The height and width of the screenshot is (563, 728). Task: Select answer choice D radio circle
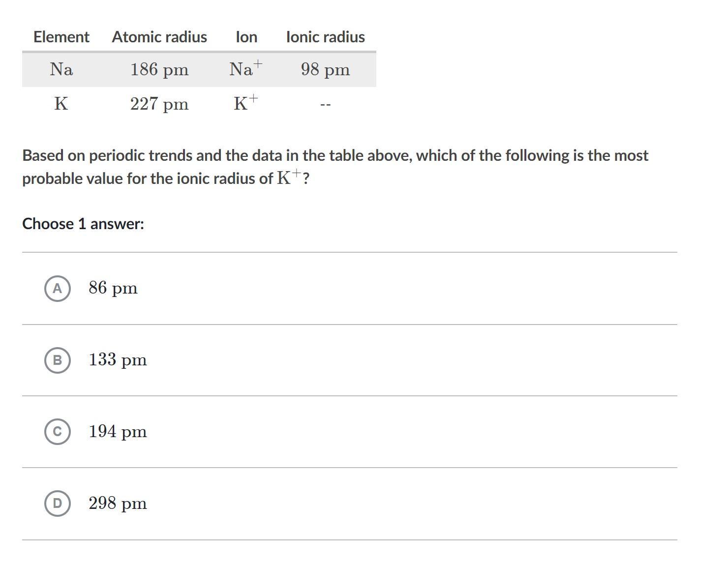point(58,503)
